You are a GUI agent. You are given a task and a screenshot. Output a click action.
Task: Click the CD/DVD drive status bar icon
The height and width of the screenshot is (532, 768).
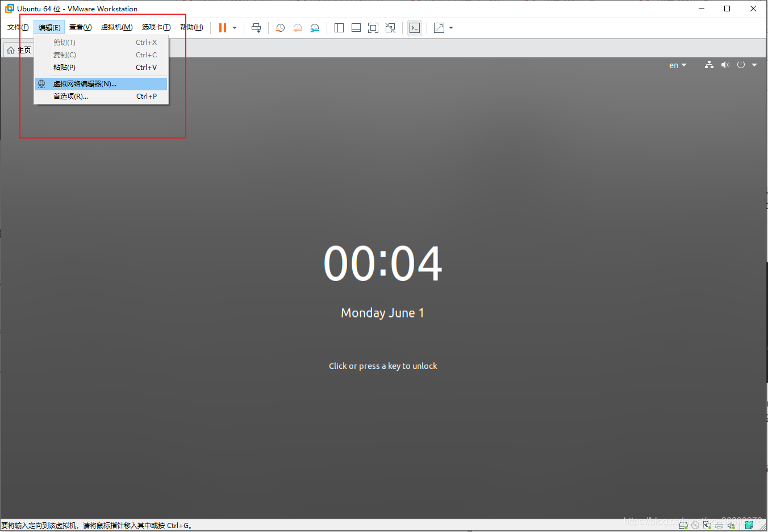click(x=695, y=525)
